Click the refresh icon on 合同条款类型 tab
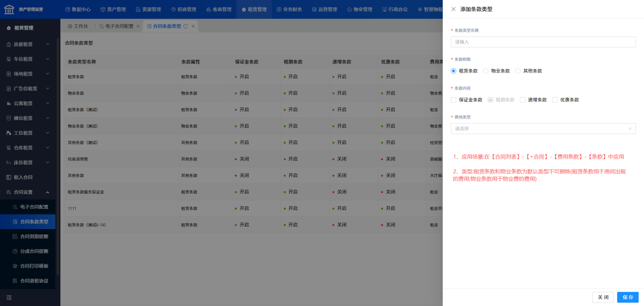Image resolution: width=644 pixels, height=306 pixels. 185,26
